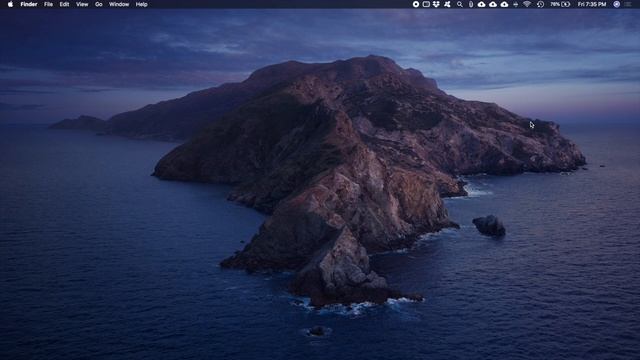Click the round record icon in the menu bar
The image size is (640, 360).
point(416,4)
